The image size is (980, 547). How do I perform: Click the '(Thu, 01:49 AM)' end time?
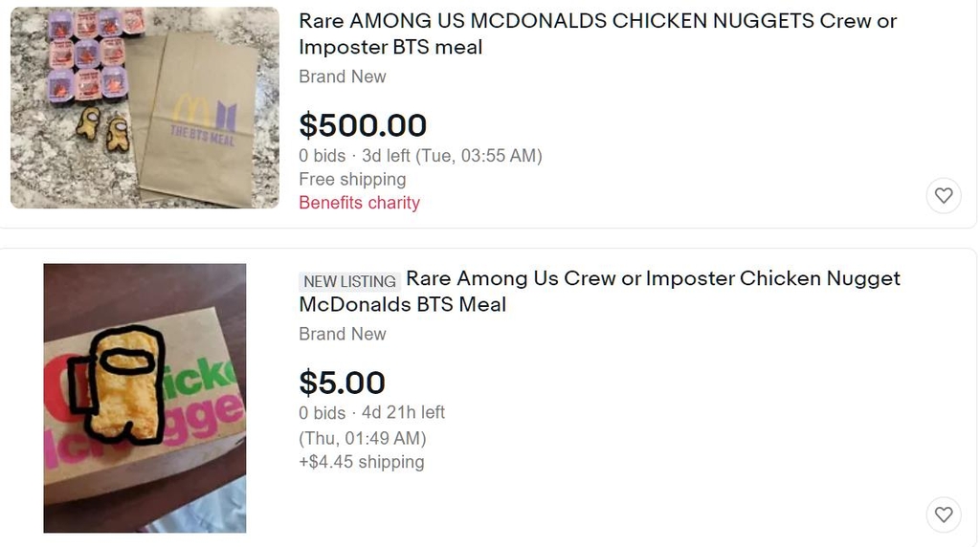click(363, 438)
